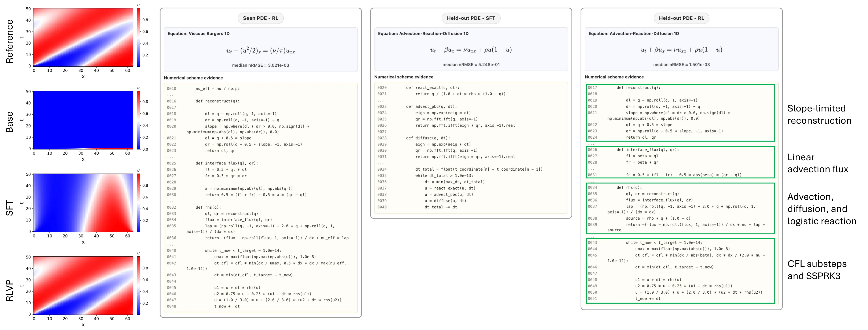Click code line 'fl = 0.5 * ql * ql'
Image resolution: width=868 pixels, height=330 pixels.
tap(226, 170)
